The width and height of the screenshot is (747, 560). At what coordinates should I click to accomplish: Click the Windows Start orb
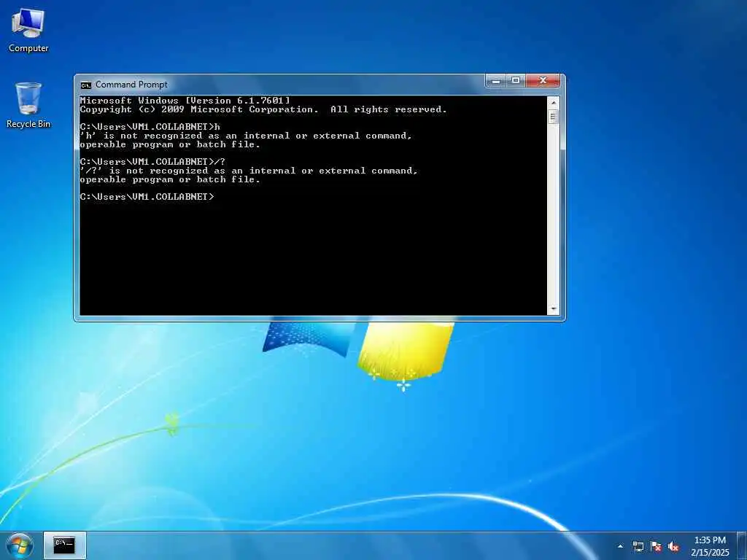(20, 545)
